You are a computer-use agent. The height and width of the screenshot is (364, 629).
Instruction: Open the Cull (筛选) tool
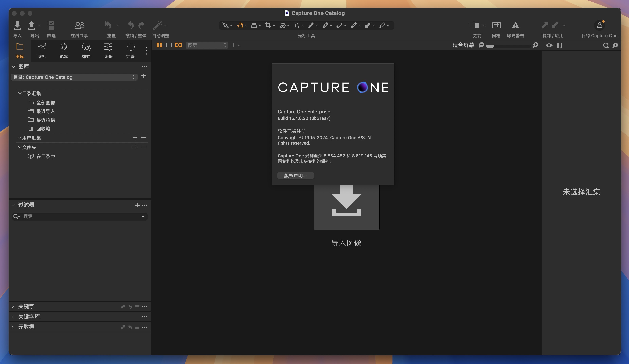(51, 25)
